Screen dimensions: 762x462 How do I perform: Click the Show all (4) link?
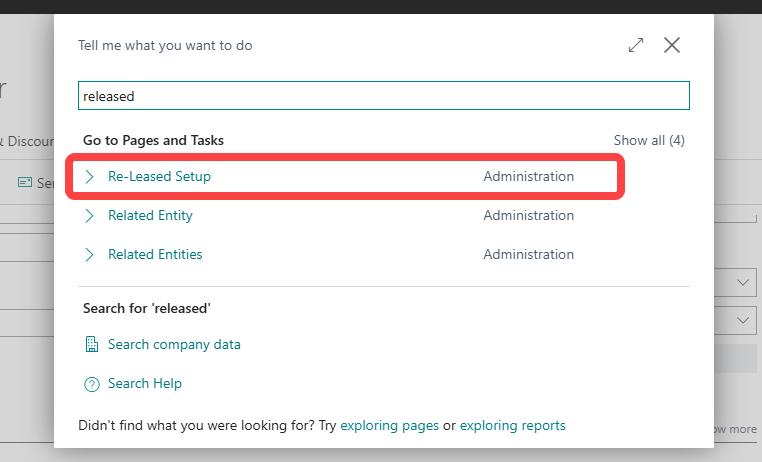[x=649, y=140]
